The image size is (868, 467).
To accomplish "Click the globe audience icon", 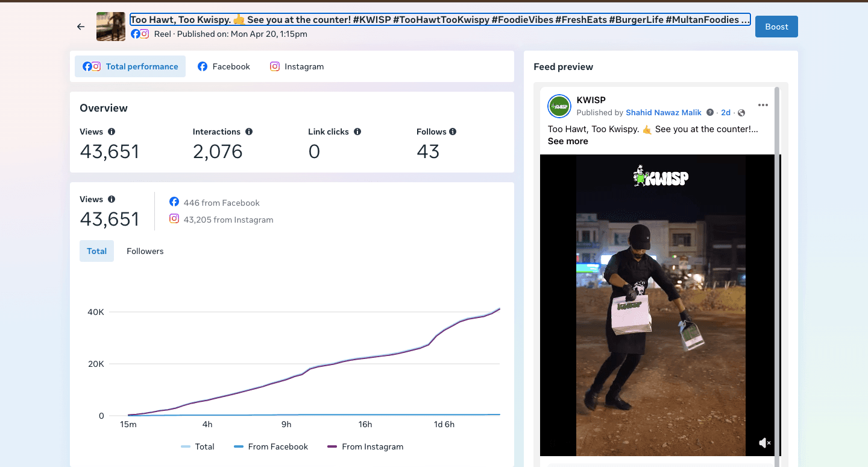I will pyautogui.click(x=741, y=113).
